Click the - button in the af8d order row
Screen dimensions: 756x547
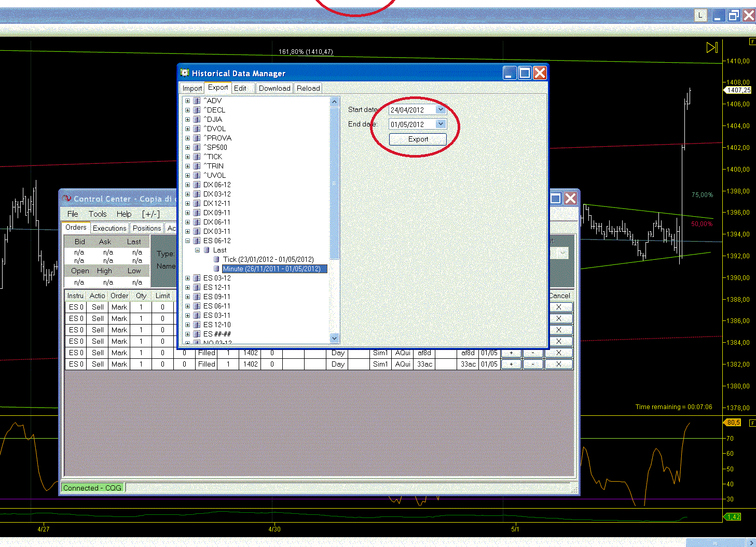click(x=533, y=353)
